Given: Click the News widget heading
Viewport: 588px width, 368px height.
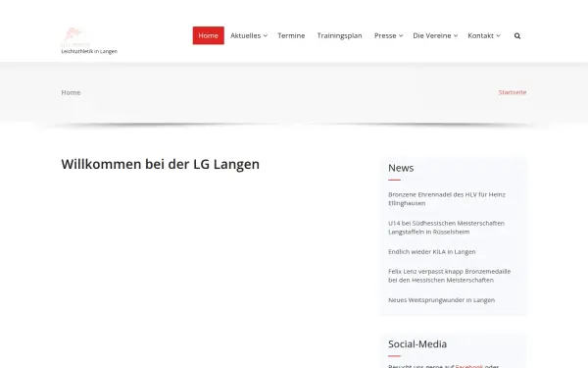Looking at the screenshot, I should [401, 168].
